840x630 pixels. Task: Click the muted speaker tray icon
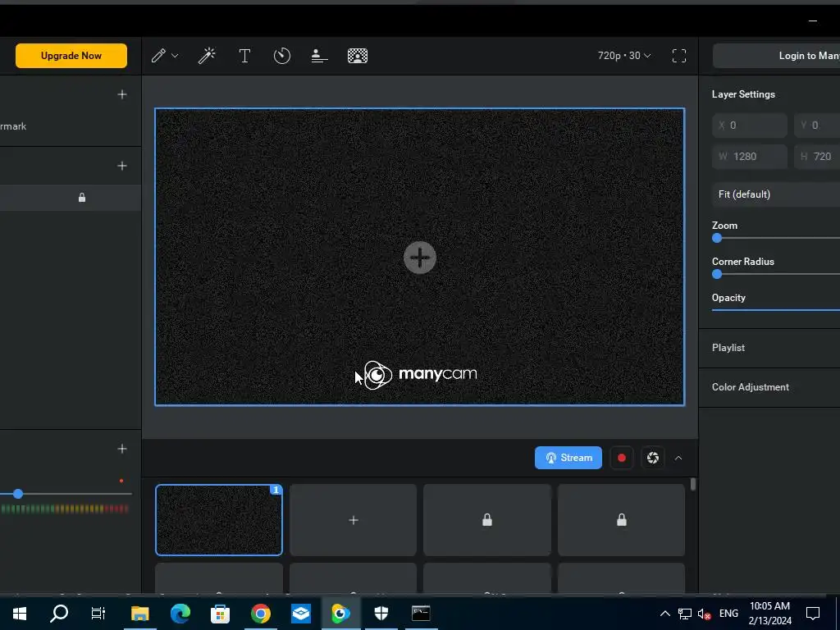coord(705,614)
